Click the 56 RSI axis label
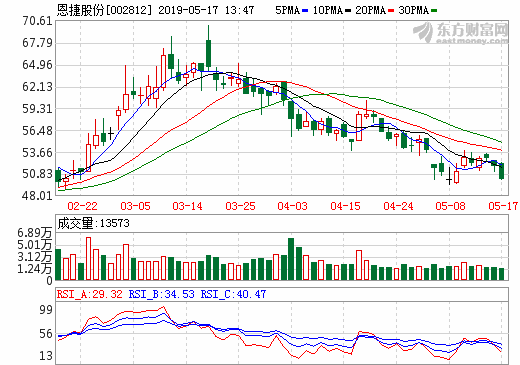Viewport: 520px width, 365px height. pos(46,334)
